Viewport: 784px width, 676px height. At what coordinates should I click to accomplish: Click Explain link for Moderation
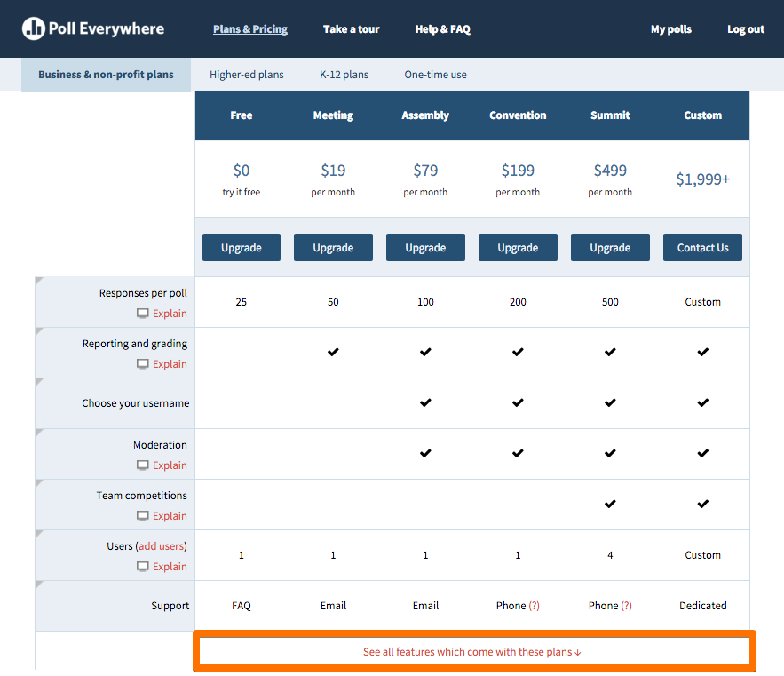(x=170, y=465)
